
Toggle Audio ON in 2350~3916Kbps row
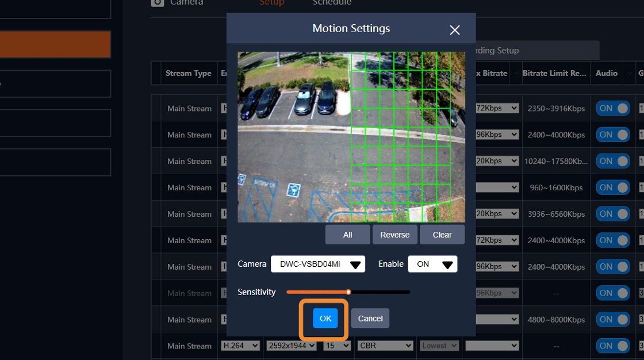pos(613,109)
